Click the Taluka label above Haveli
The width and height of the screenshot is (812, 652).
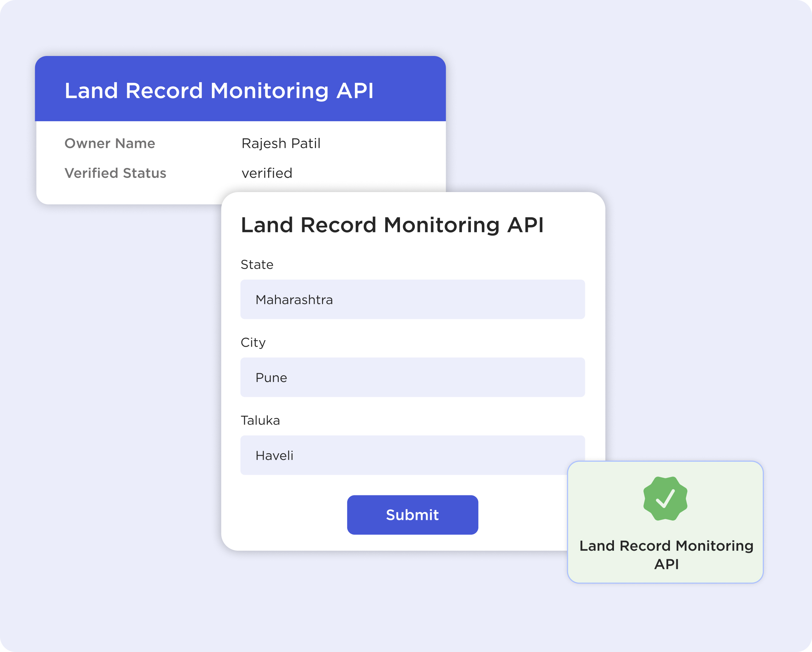click(x=260, y=420)
